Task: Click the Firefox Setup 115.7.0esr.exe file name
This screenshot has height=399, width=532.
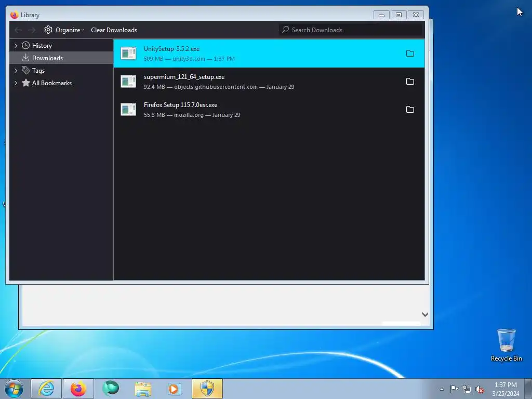Action: pos(180,105)
